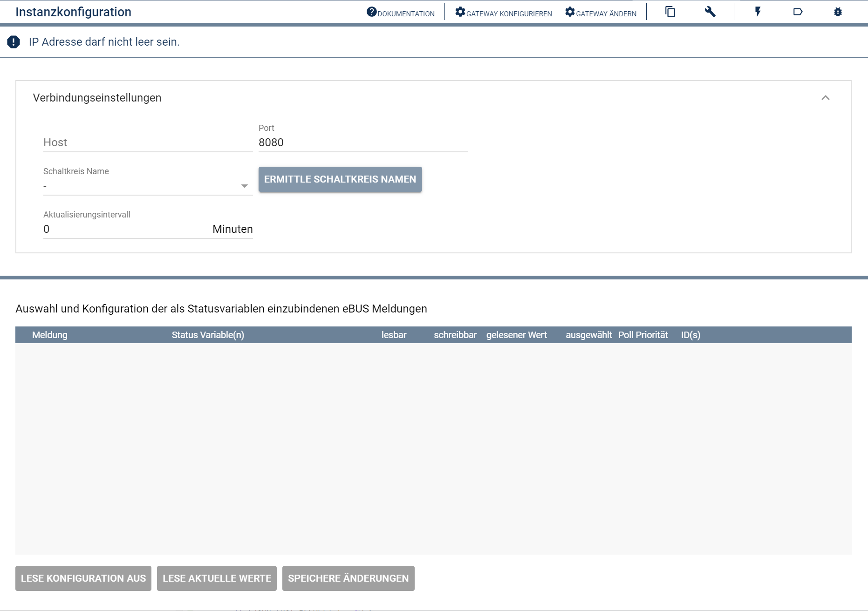The width and height of the screenshot is (868, 611).
Task: Click the label tag icon
Action: coord(798,12)
